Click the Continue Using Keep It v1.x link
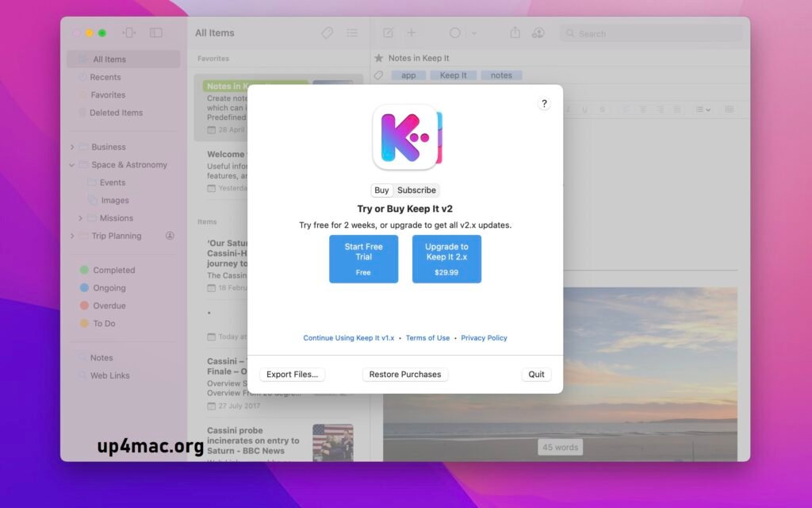Screen dimensions: 812x508 pyautogui.click(x=348, y=337)
